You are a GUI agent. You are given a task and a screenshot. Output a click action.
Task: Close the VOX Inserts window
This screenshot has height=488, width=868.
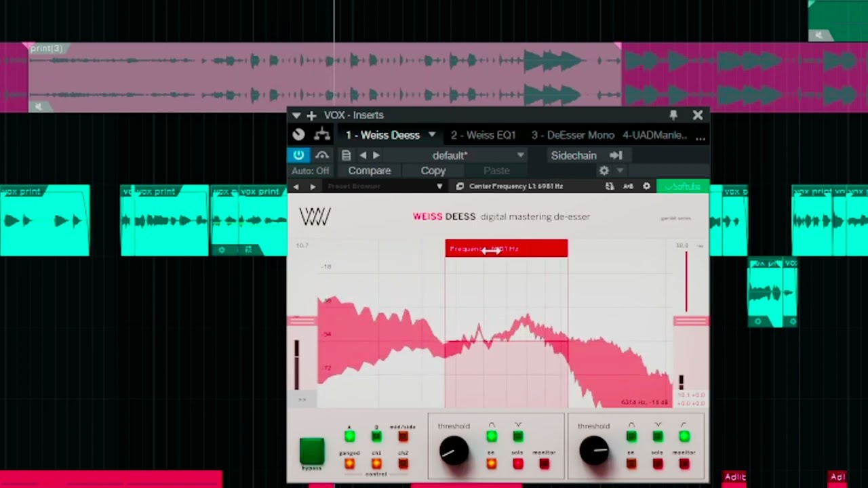[x=698, y=115]
